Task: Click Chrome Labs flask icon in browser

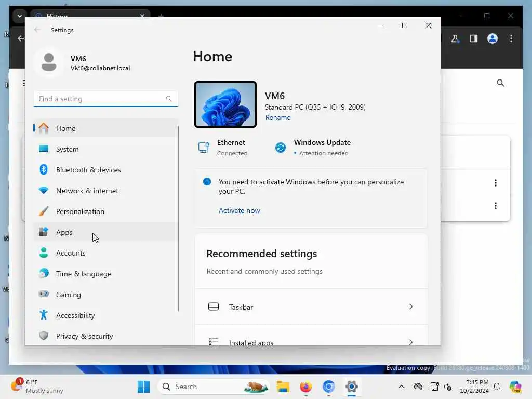Action: [455, 38]
